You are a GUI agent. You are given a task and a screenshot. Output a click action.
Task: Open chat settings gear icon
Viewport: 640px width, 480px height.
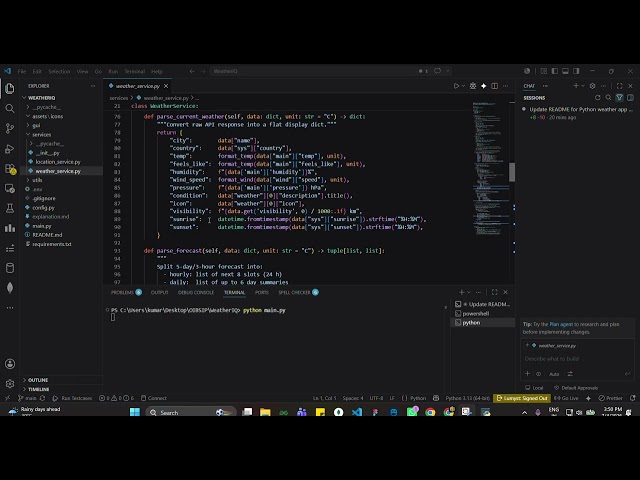(592, 86)
